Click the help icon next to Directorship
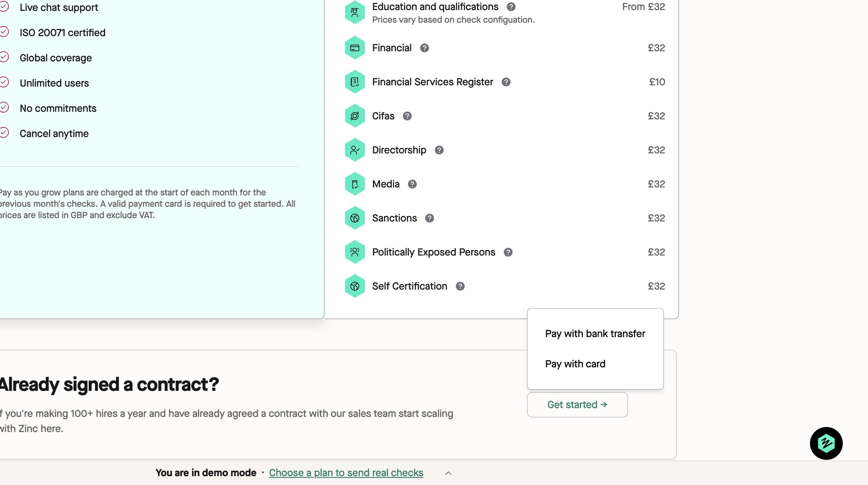The width and height of the screenshot is (868, 485). (439, 150)
